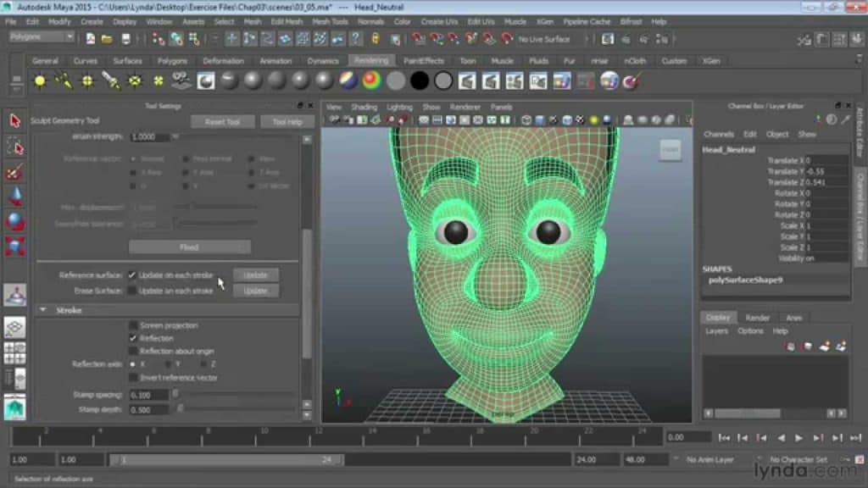
Task: Open the Shading viewport menu
Action: point(364,108)
